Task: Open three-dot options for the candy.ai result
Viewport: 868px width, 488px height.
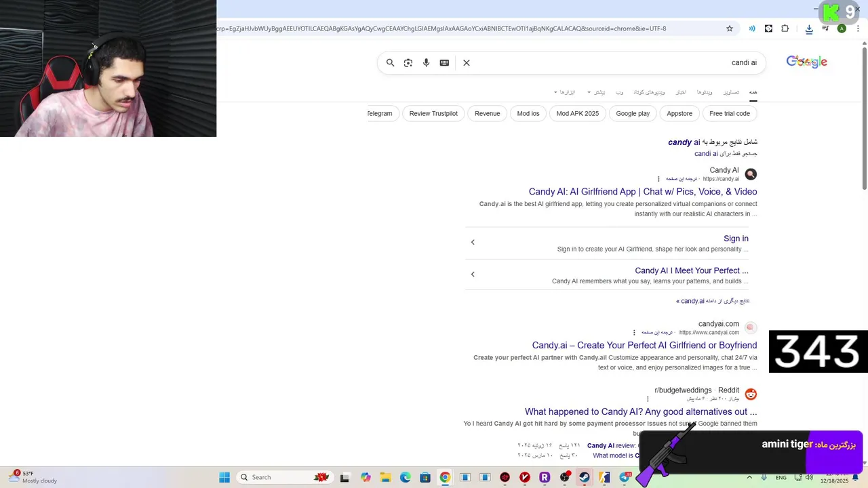Action: click(x=658, y=179)
